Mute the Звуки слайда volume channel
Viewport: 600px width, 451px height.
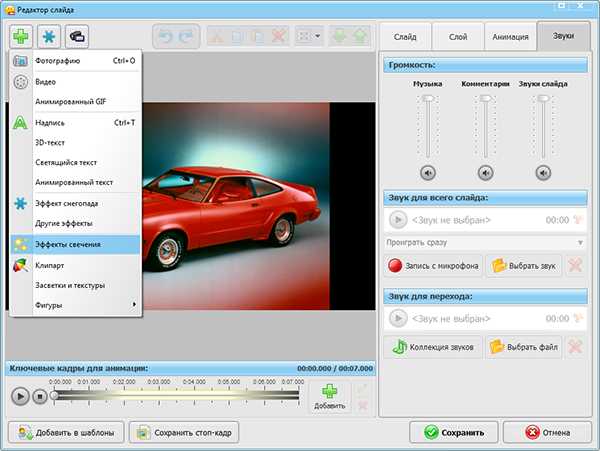point(543,172)
